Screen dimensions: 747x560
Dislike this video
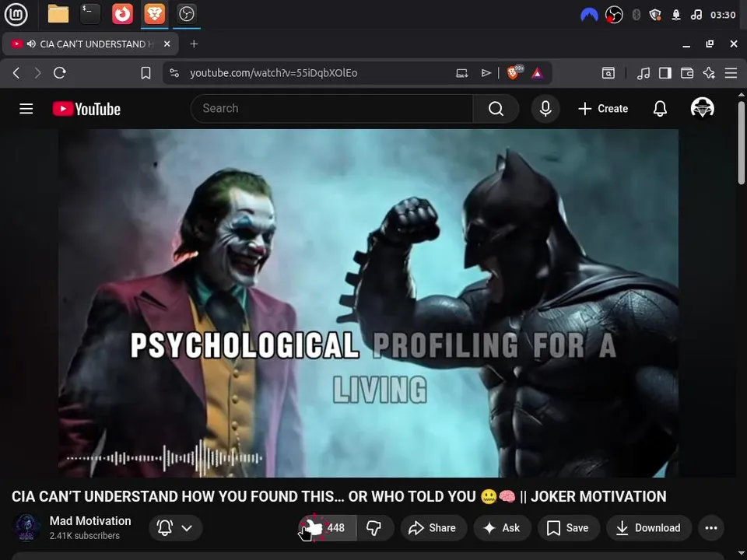click(x=374, y=527)
